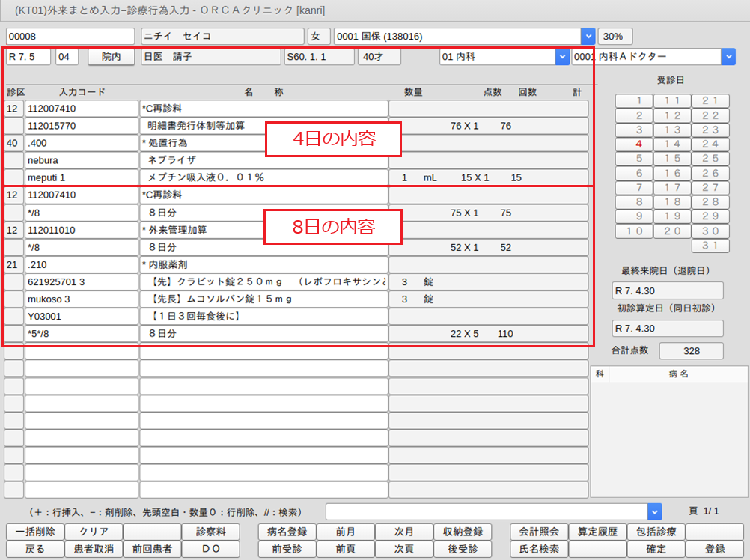Open 会計照会 accounting inquiry
The width and height of the screenshot is (750, 560).
[x=539, y=532]
